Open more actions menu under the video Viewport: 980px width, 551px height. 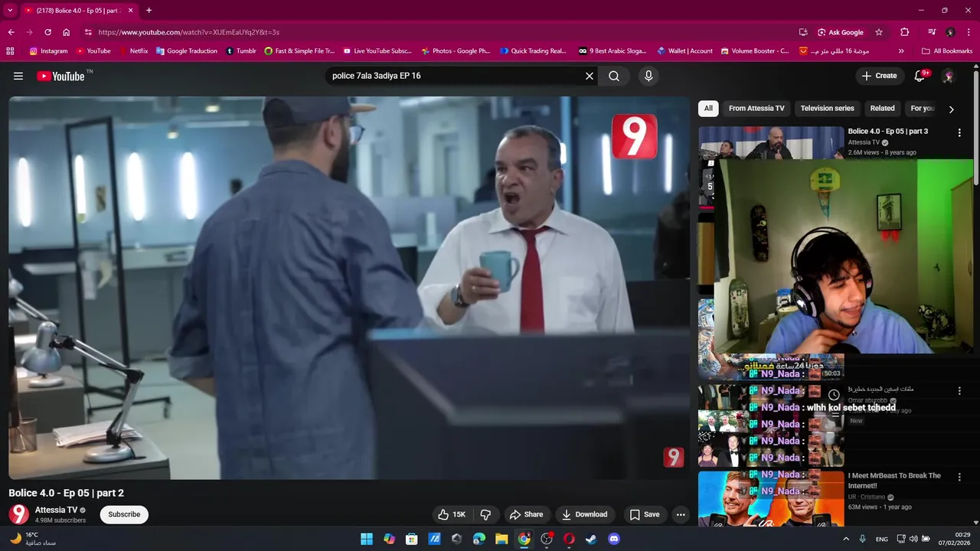tap(681, 514)
